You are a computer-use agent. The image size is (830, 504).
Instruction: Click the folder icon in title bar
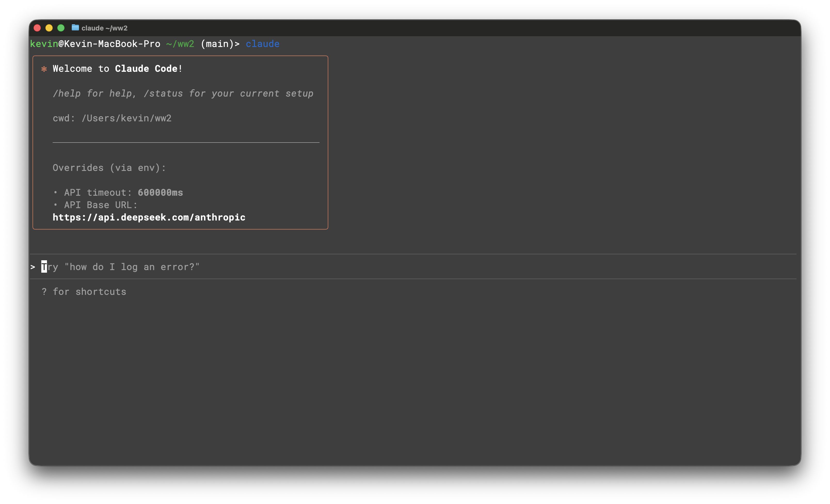coord(75,28)
